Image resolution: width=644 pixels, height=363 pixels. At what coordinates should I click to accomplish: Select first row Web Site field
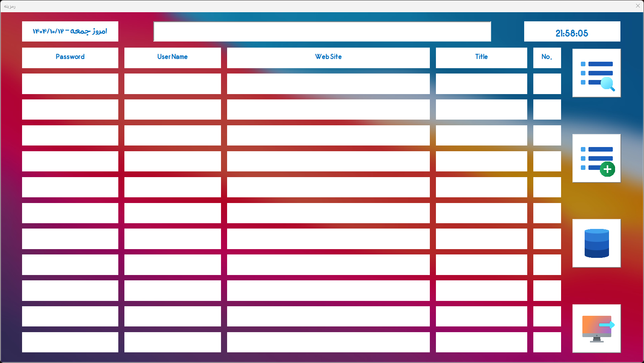click(328, 84)
